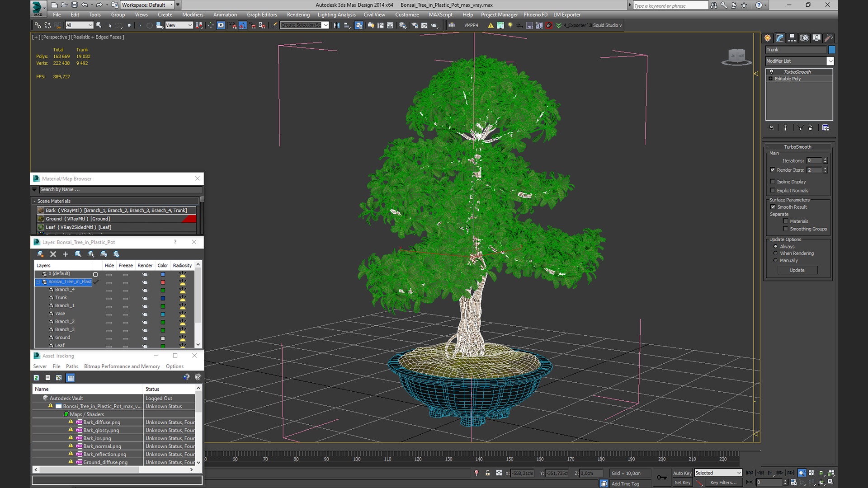Click the Play Animation button
The width and height of the screenshot is (868, 488).
[x=770, y=473]
